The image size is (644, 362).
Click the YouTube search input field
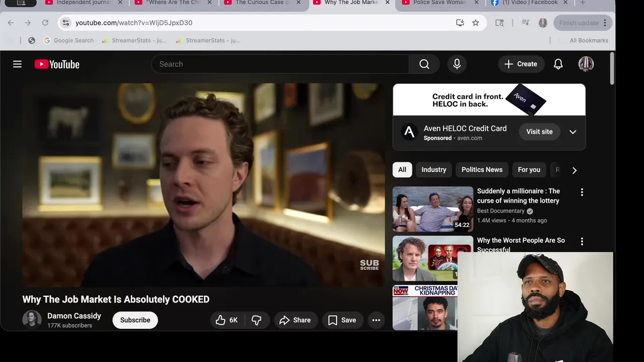click(x=280, y=64)
